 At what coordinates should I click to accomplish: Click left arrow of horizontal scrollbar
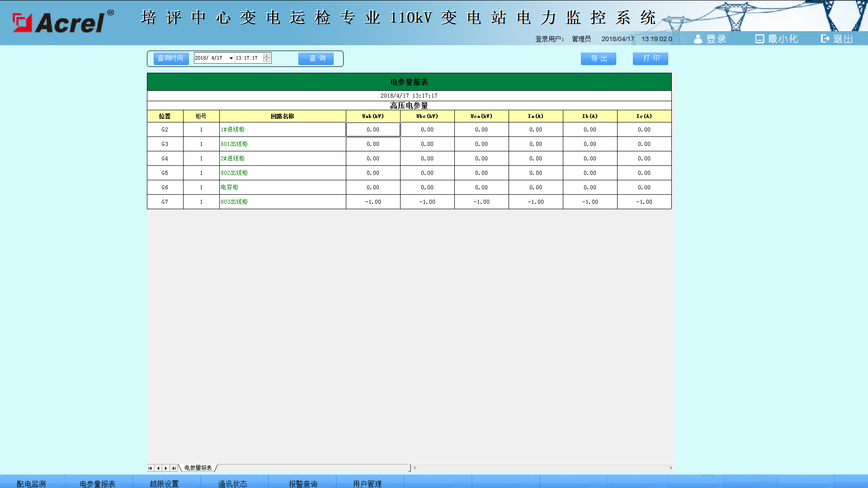(415, 468)
